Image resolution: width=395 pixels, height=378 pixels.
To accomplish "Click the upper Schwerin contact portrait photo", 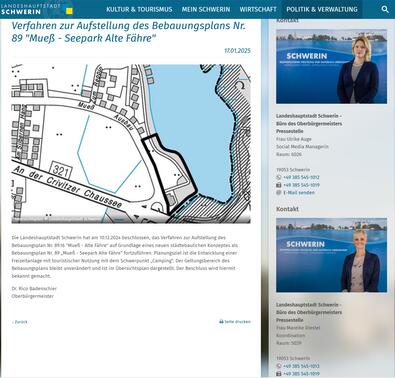I will tap(332, 66).
